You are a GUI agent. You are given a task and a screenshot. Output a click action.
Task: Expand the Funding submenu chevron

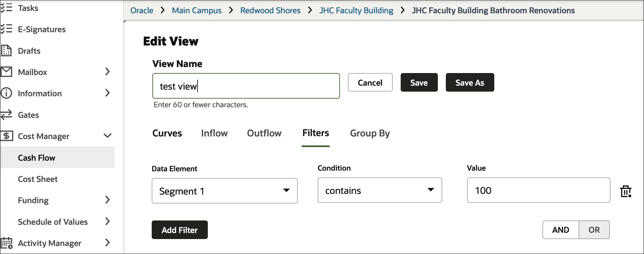(107, 200)
